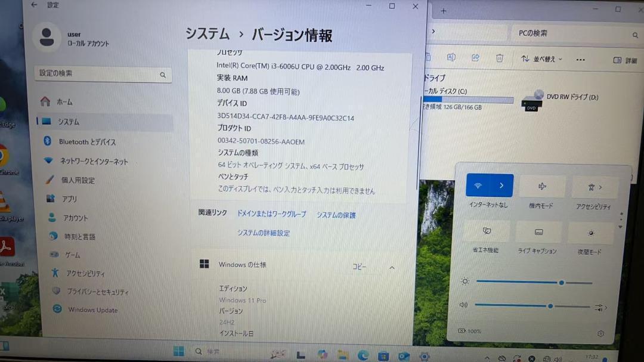Click battery 100% indicator in quick settings
This screenshot has height=362, width=644.
point(469,331)
